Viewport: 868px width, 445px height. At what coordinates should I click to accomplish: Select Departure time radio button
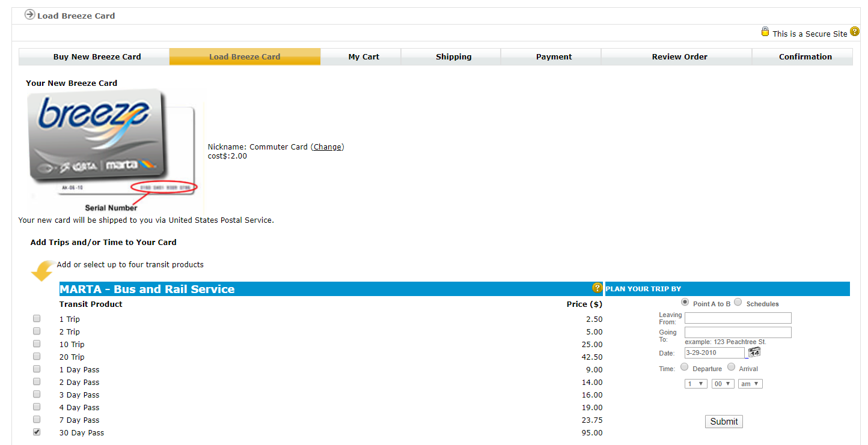[x=685, y=367]
